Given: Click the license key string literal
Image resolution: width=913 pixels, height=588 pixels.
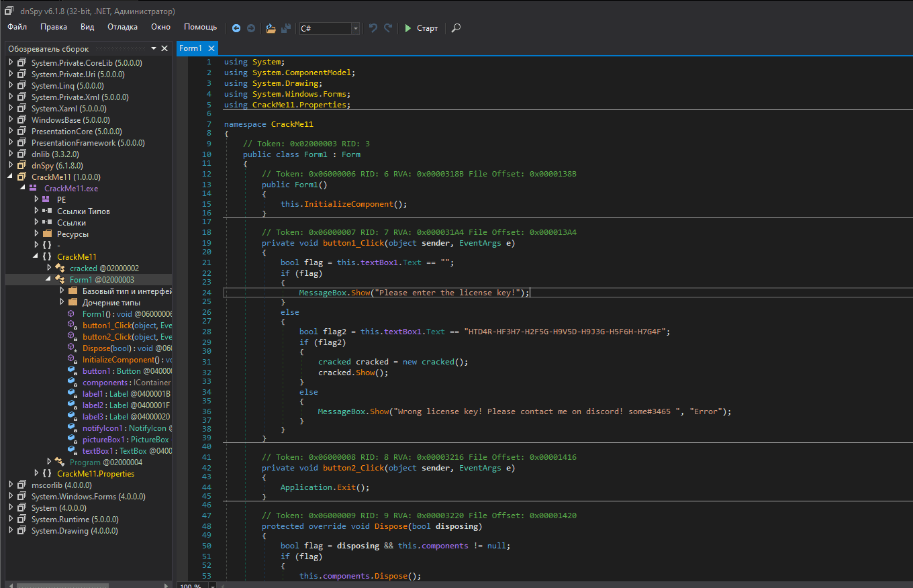Looking at the screenshot, I should [567, 331].
